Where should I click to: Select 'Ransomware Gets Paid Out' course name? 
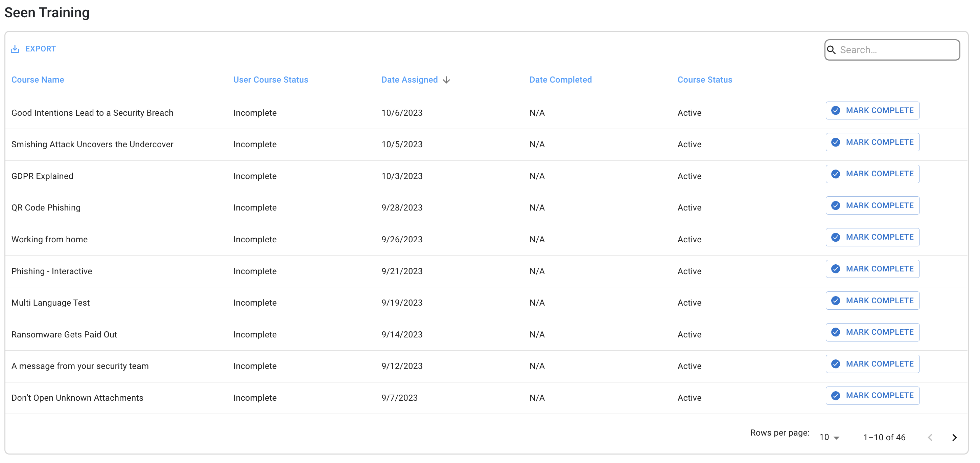tap(64, 334)
